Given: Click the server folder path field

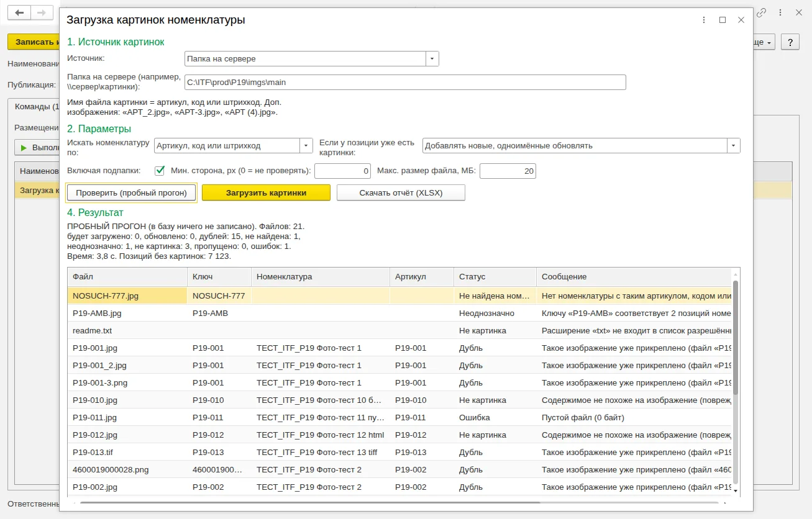Looking at the screenshot, I should click(405, 83).
